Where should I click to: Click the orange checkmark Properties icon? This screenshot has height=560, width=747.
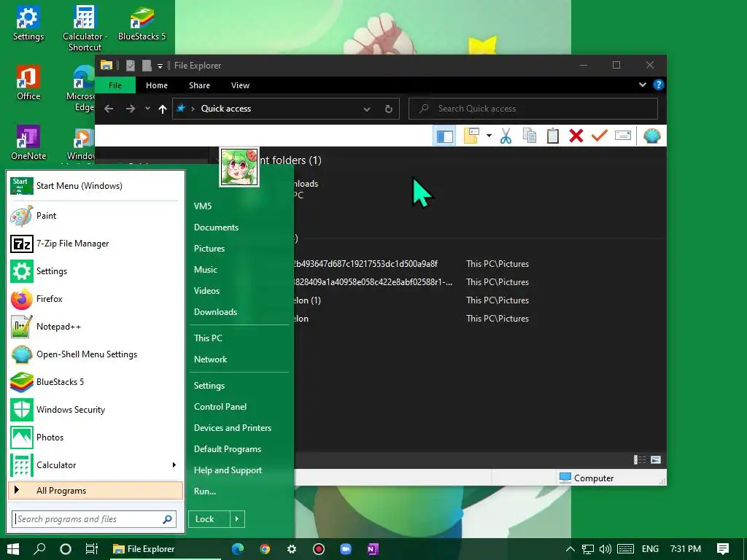[600, 136]
